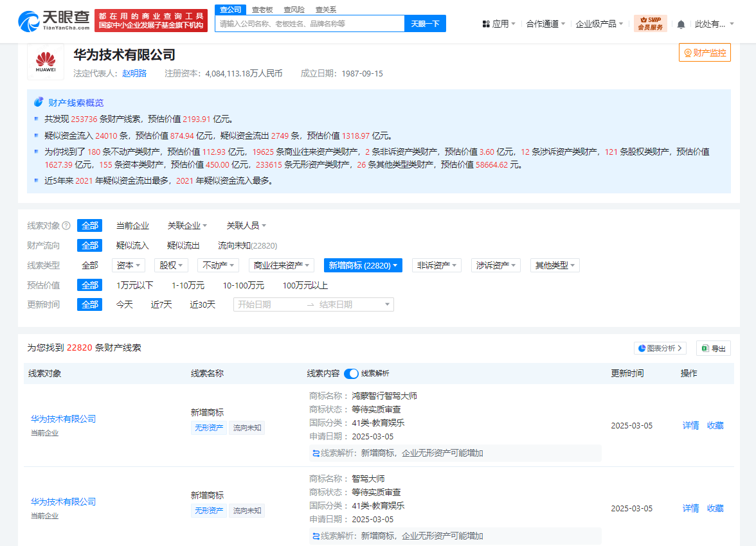This screenshot has height=546, width=756.
Task: Click the Tianyancha logo icon
Action: pos(29,21)
